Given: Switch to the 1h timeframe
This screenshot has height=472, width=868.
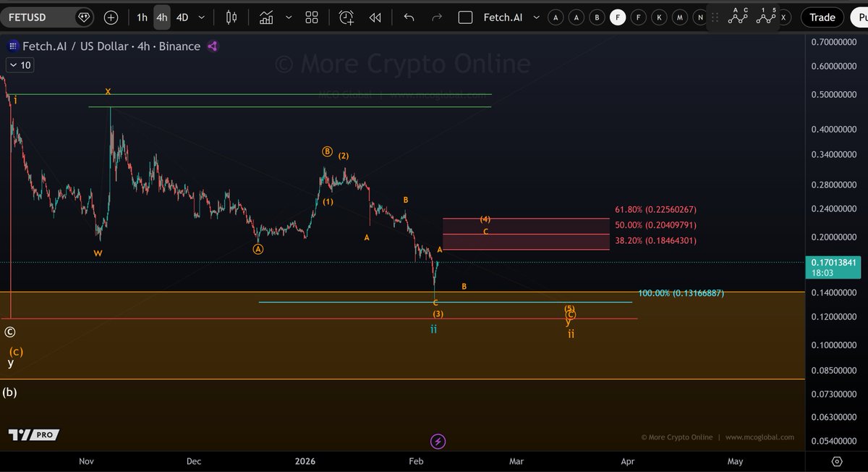Looking at the screenshot, I should pos(142,17).
